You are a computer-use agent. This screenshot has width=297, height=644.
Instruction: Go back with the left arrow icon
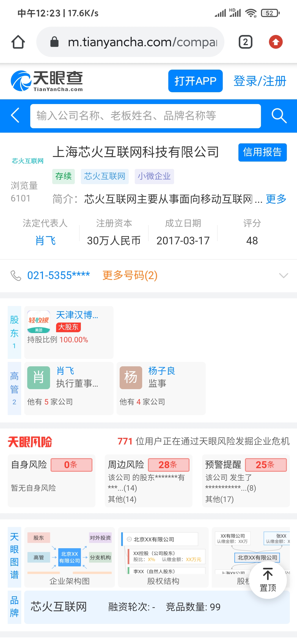click(x=15, y=115)
